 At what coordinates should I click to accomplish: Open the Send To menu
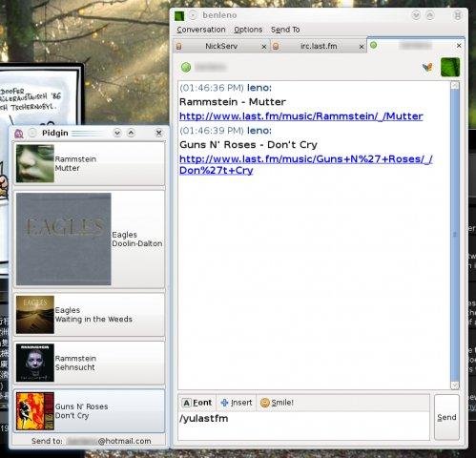click(x=285, y=30)
